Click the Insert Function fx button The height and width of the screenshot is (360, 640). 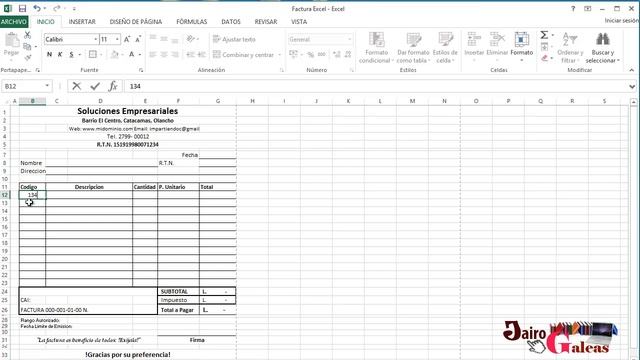(113, 86)
